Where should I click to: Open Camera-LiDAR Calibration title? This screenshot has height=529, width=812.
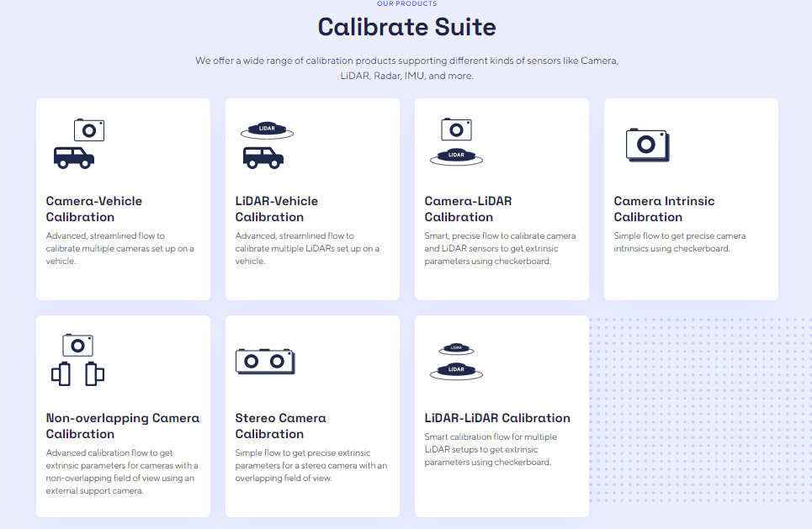point(468,209)
